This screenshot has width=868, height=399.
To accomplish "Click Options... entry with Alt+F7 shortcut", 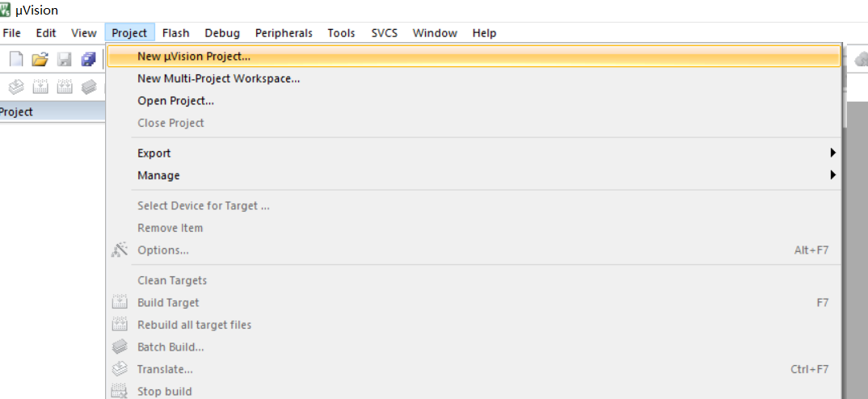I will 474,250.
